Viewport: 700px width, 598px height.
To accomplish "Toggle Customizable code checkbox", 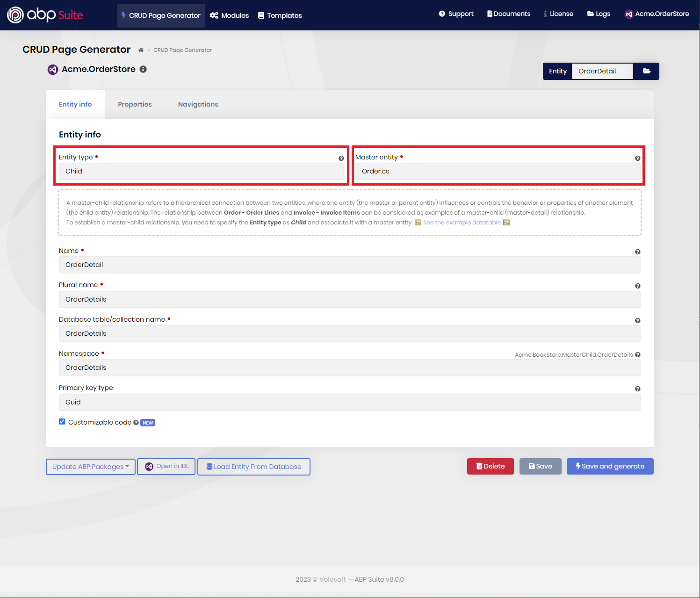I will coord(62,422).
